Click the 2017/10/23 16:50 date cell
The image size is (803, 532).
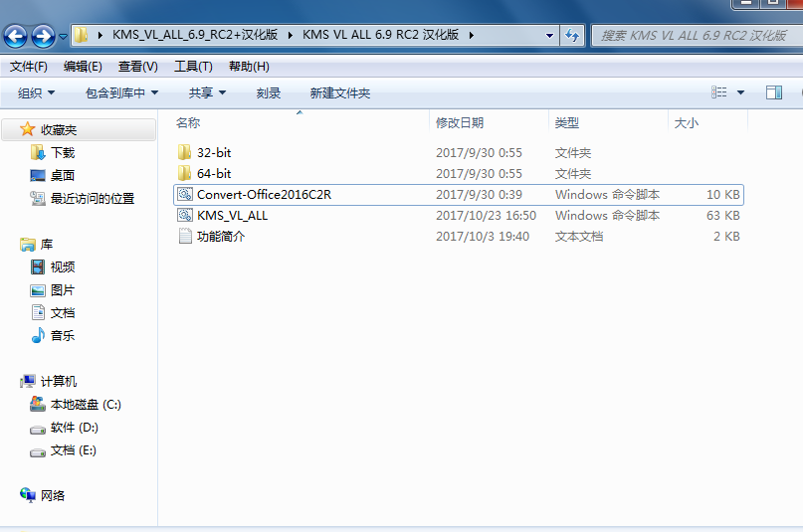486,216
